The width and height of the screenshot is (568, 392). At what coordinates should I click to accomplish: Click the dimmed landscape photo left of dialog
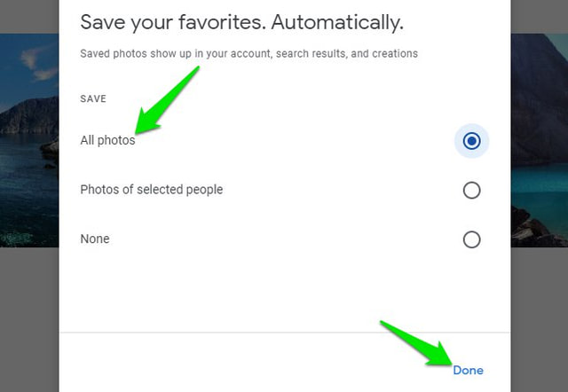click(28, 140)
